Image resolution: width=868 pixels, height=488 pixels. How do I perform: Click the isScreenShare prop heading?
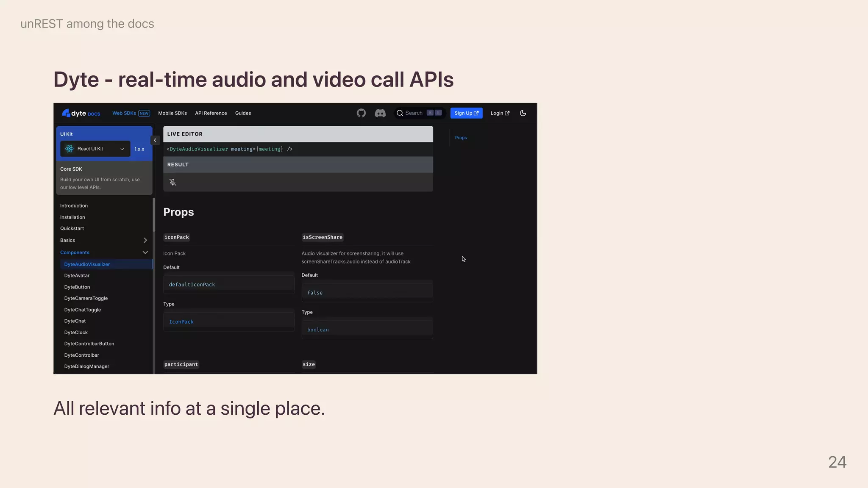coord(323,237)
